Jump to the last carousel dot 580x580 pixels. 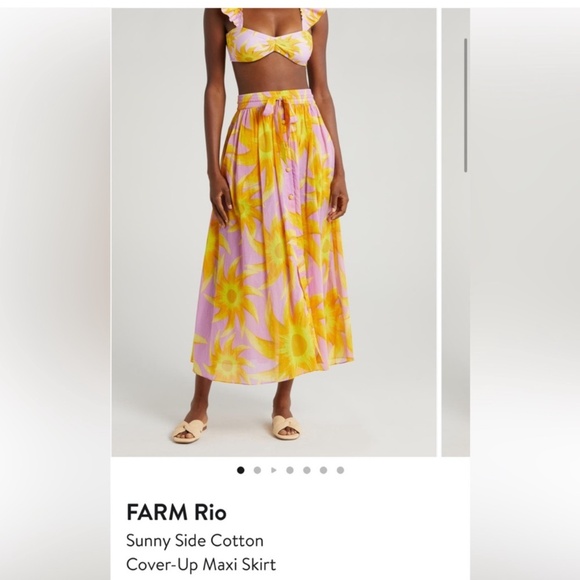click(x=340, y=470)
